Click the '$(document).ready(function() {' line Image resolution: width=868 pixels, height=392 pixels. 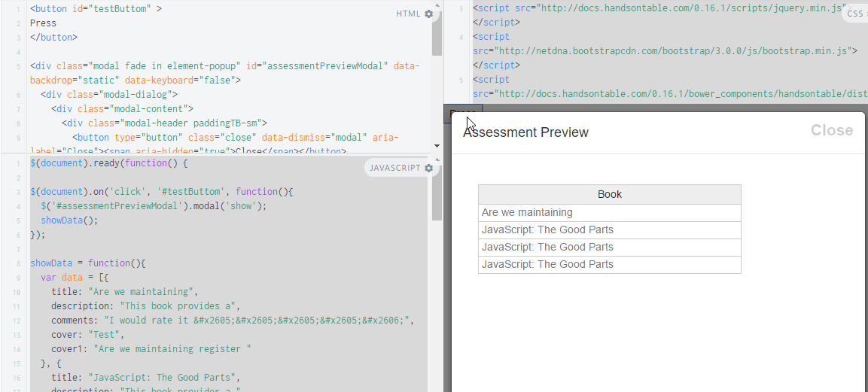pyautogui.click(x=109, y=163)
